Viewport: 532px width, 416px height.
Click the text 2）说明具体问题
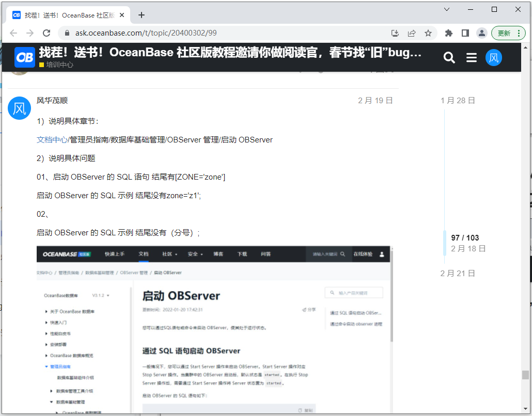66,158
